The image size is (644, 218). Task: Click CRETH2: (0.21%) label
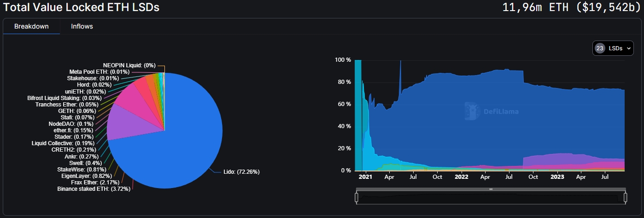74,150
